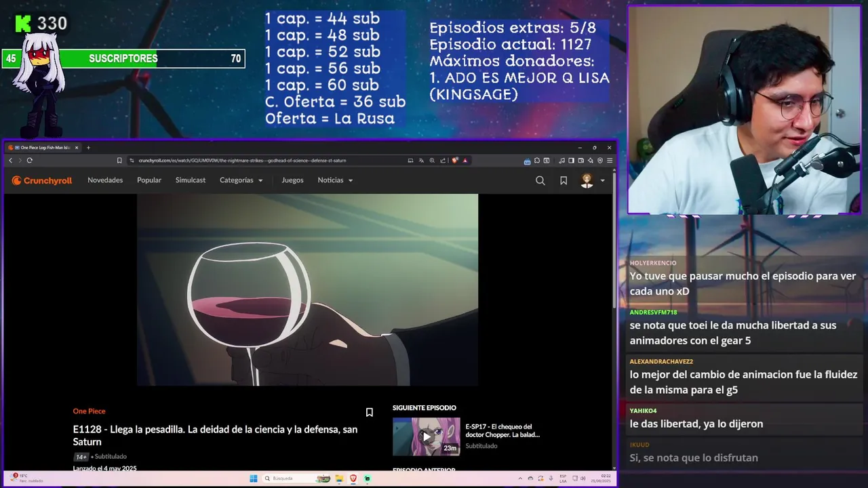Click the taskbar Búsqueda search box
The image size is (868, 488).
click(x=296, y=479)
